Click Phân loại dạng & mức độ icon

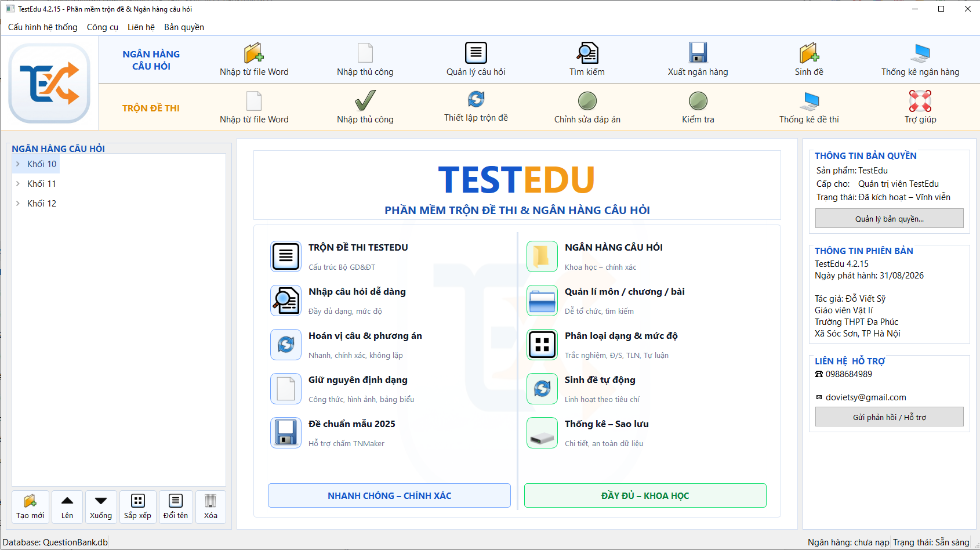click(x=542, y=344)
